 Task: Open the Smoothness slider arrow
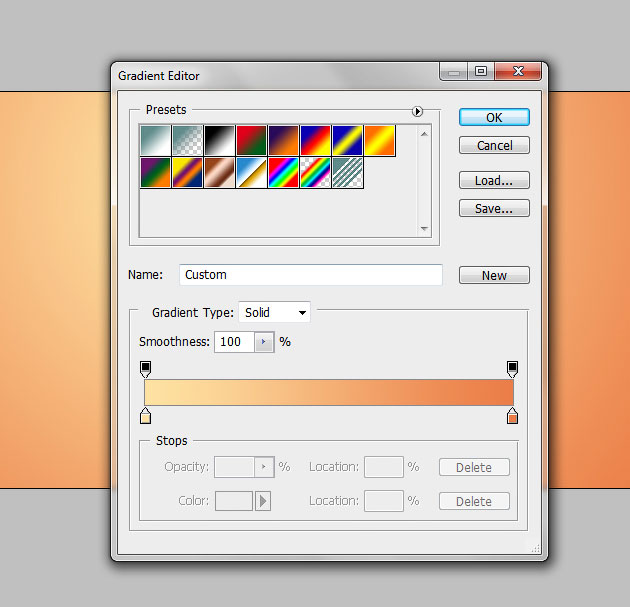point(264,342)
